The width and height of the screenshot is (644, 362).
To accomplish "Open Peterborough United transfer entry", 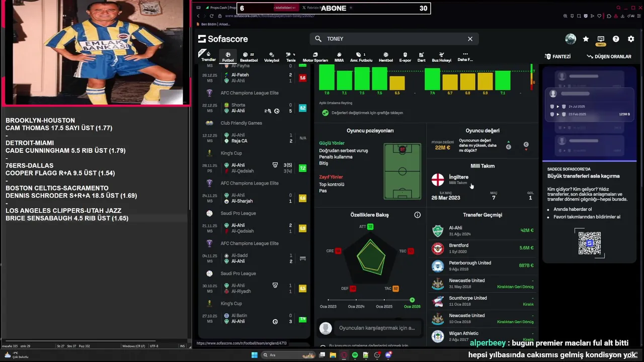I will click(x=483, y=266).
